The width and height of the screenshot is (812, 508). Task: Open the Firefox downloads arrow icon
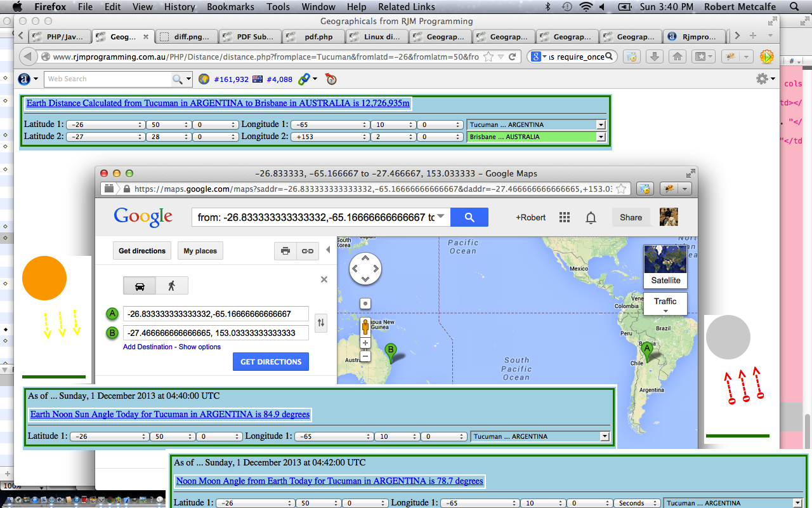click(654, 57)
